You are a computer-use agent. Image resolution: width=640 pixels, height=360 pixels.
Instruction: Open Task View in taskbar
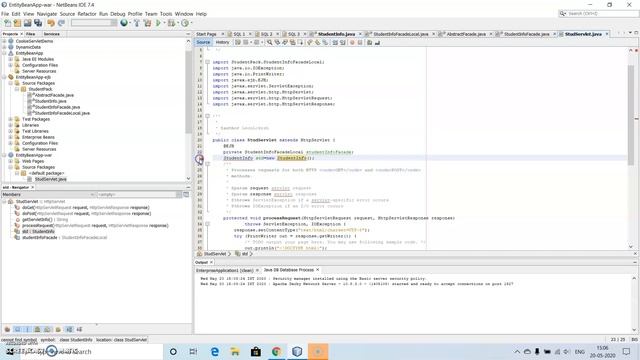193,351
